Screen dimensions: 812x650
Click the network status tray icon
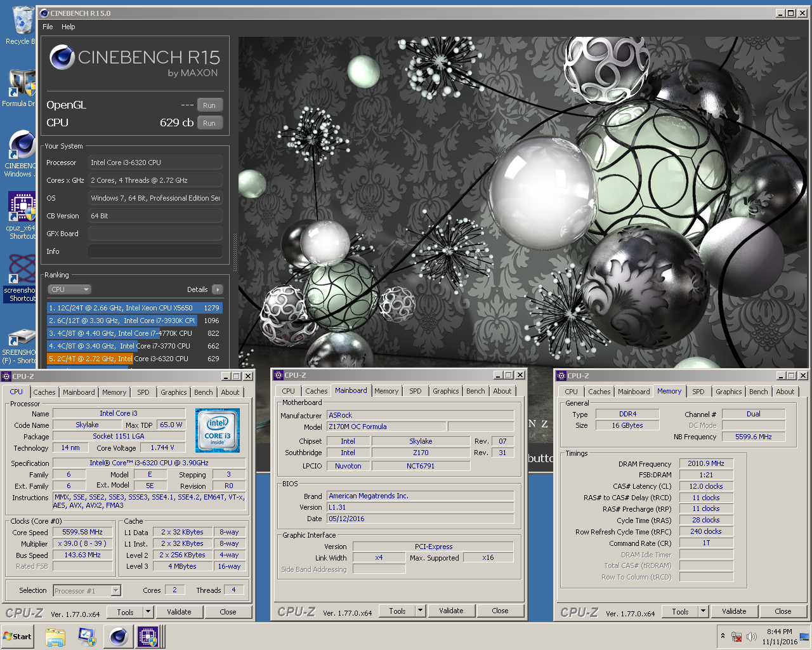737,637
